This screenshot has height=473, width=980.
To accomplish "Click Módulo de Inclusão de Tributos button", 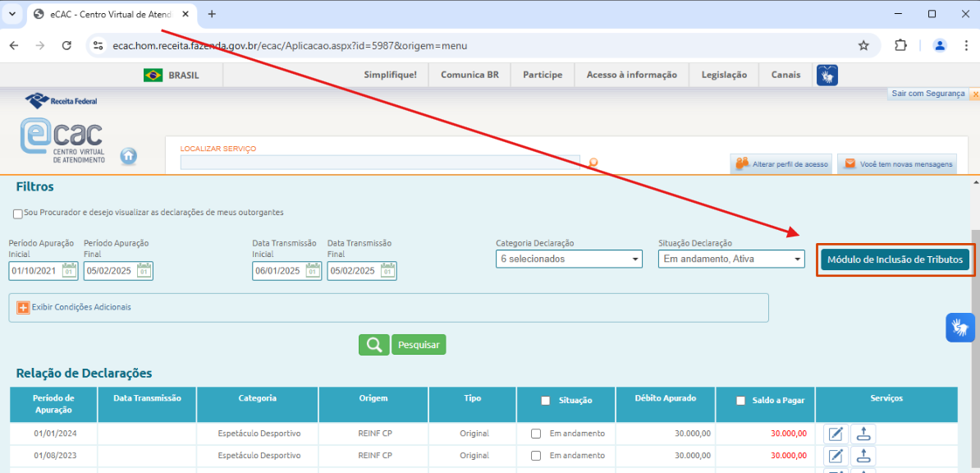I will (x=895, y=259).
